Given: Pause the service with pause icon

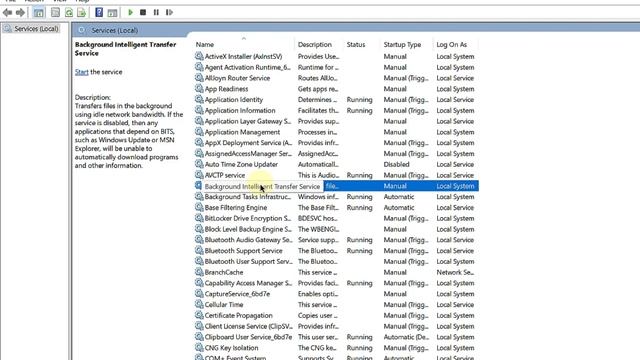Looking at the screenshot, I should click(x=156, y=13).
